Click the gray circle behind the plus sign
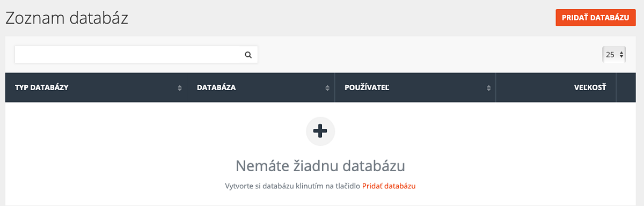This screenshot has width=644, height=206. pyautogui.click(x=320, y=131)
